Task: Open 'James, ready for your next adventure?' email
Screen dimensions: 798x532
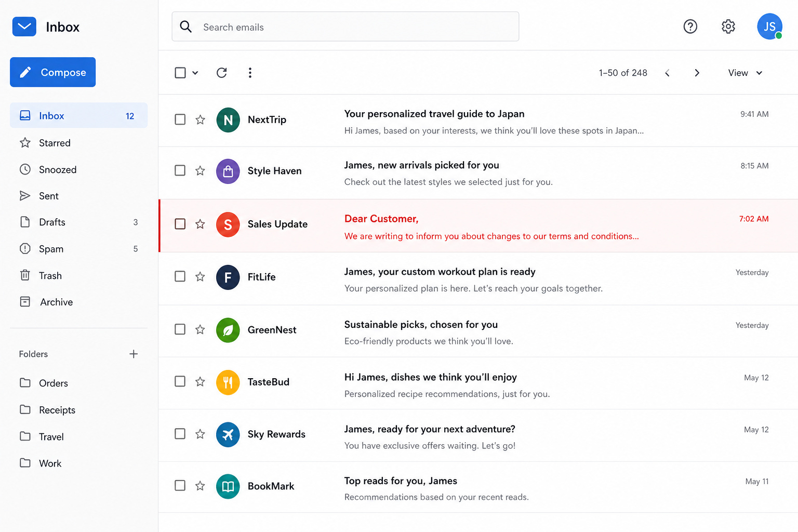Action: pos(430,429)
